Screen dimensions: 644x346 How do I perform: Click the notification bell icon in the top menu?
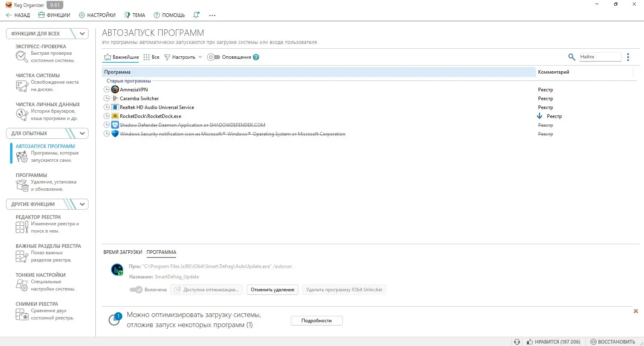click(x=196, y=15)
